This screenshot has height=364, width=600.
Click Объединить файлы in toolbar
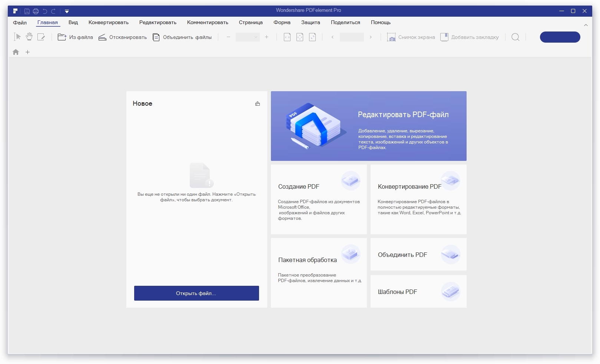click(x=182, y=37)
